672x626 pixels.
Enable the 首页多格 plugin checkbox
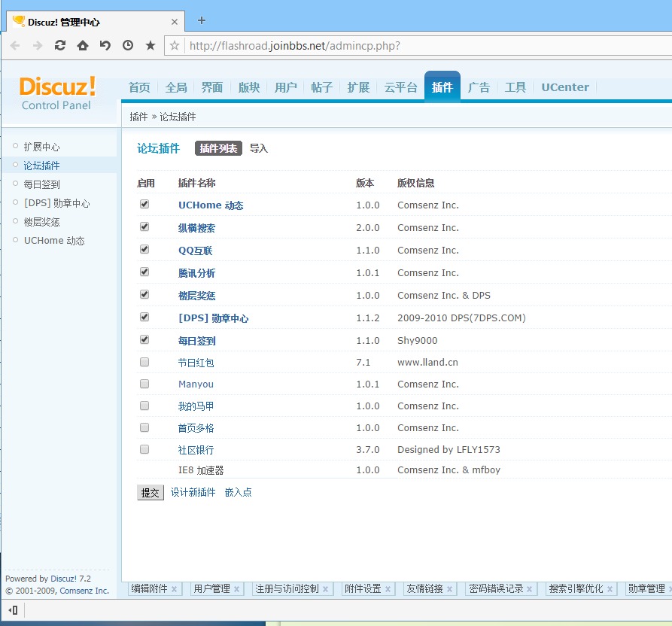(x=144, y=427)
